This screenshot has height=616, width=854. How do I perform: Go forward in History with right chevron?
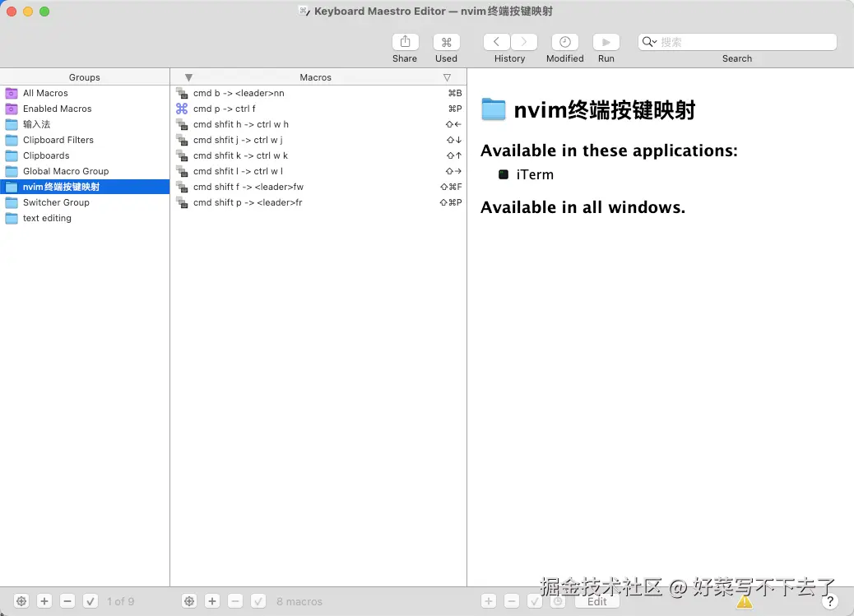523,42
